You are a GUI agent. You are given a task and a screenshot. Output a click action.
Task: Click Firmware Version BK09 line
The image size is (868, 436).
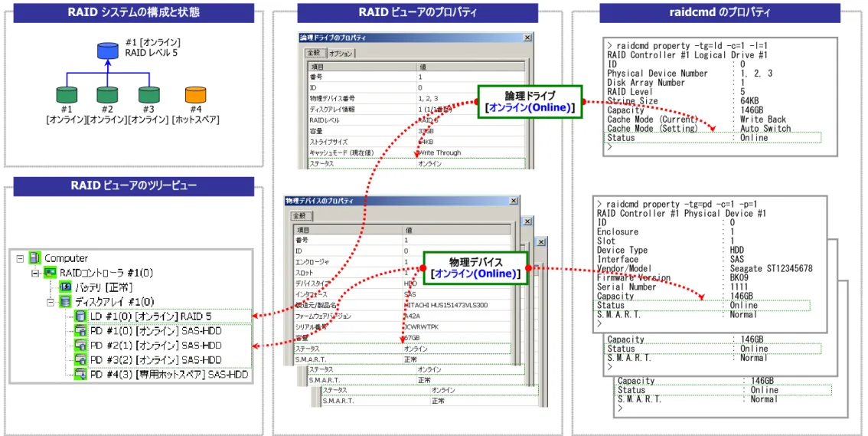point(673,277)
